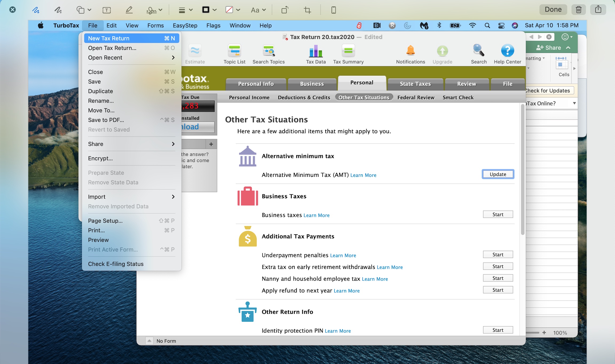The width and height of the screenshot is (615, 364).
Task: Toggle the No Form panel arrow
Action: tap(149, 341)
